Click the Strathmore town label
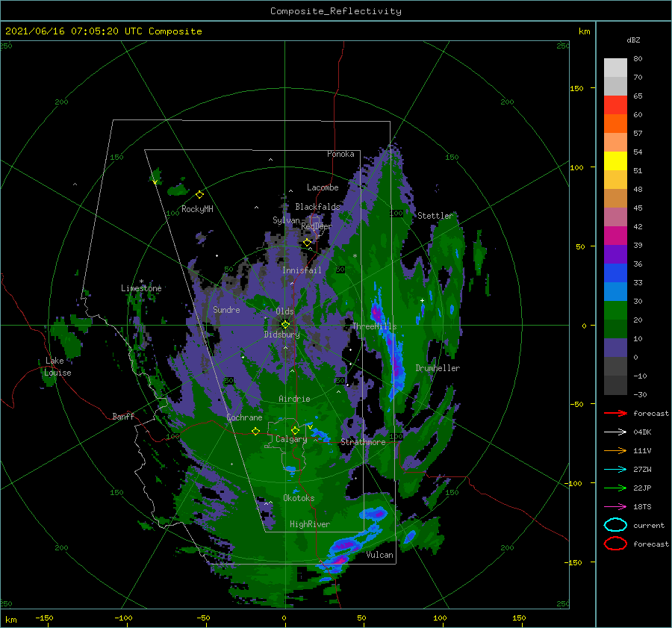The height and width of the screenshot is (628, 672). 363,442
